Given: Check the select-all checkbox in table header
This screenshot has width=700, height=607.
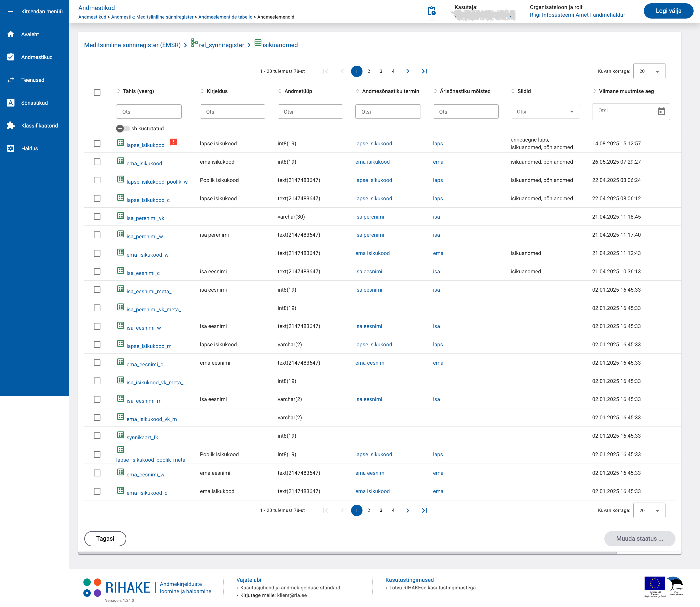Looking at the screenshot, I should click(x=97, y=92).
